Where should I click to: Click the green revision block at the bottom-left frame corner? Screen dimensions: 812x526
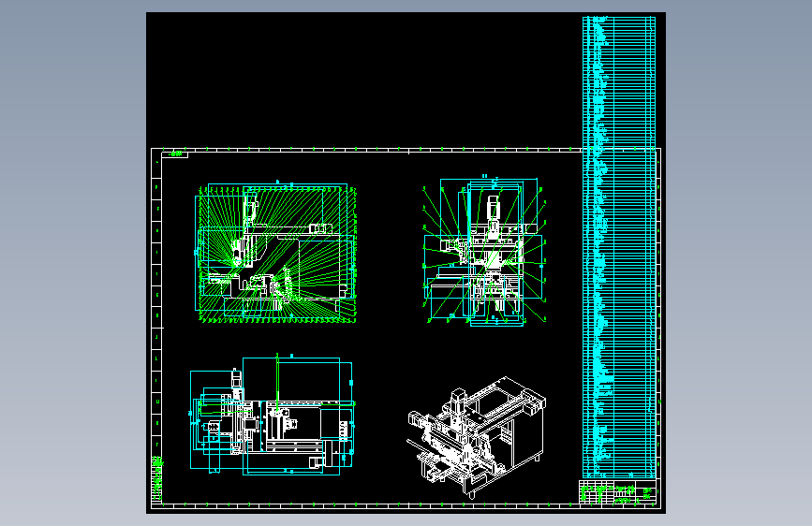[157, 478]
